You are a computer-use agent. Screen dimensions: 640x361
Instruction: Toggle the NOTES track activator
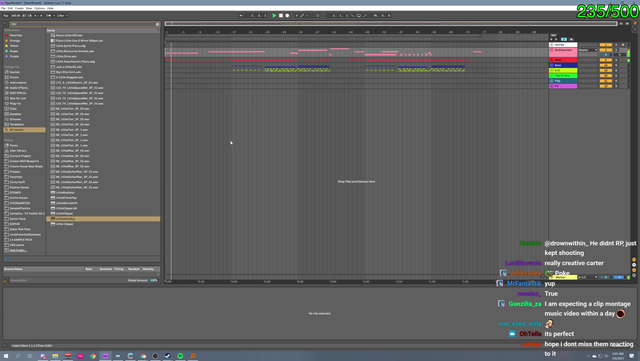[606, 45]
